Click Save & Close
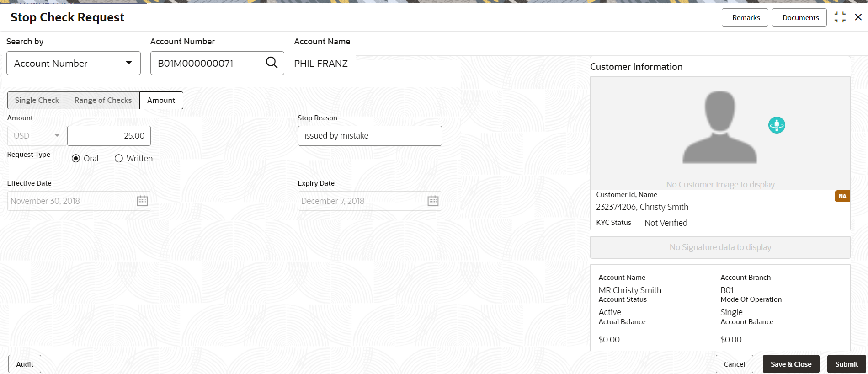Viewport: 868px width, 374px height. 791,364
